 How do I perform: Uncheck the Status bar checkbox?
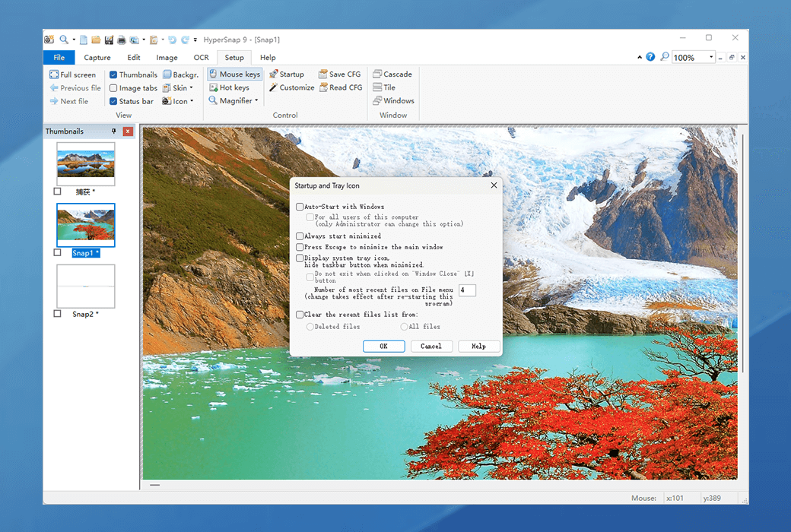click(113, 101)
